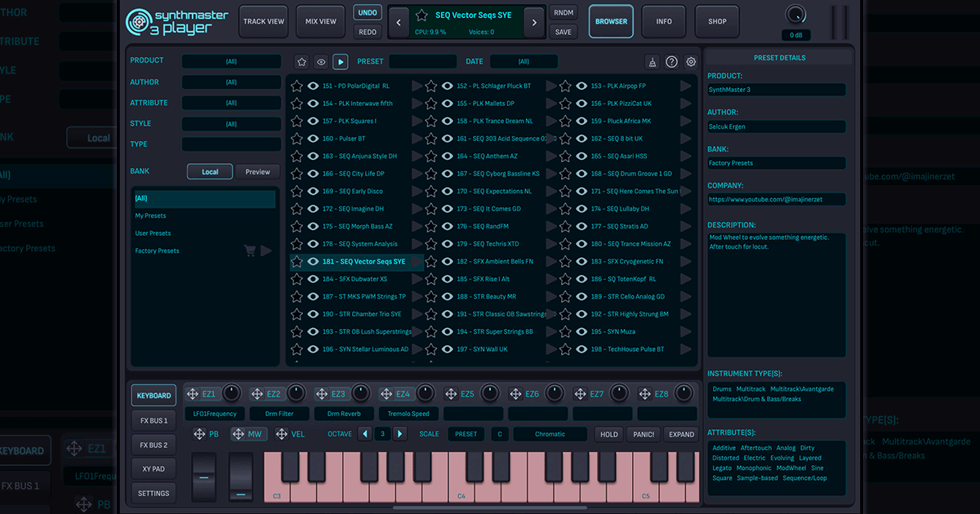
Task: Open the scale PRESET dropdown
Action: [x=466, y=435]
